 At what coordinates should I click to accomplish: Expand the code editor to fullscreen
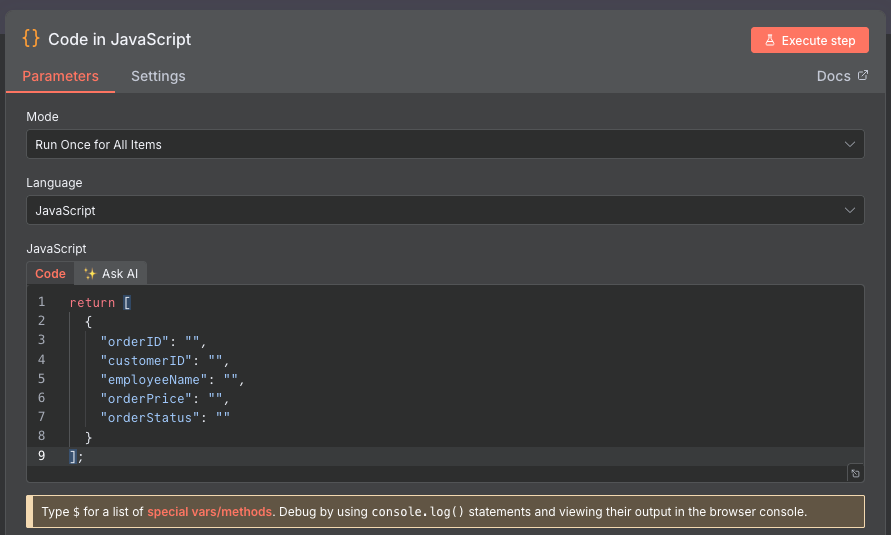pos(855,473)
